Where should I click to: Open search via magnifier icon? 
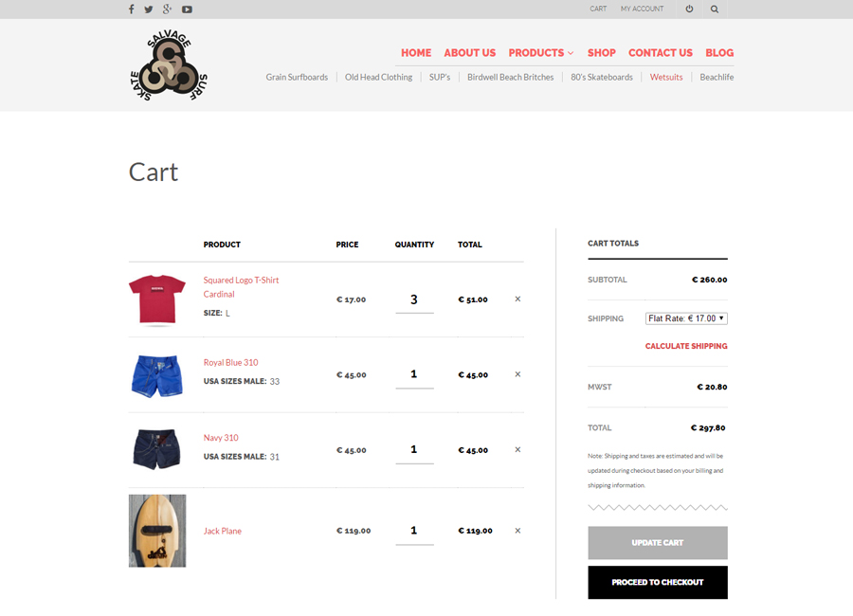[x=715, y=9]
